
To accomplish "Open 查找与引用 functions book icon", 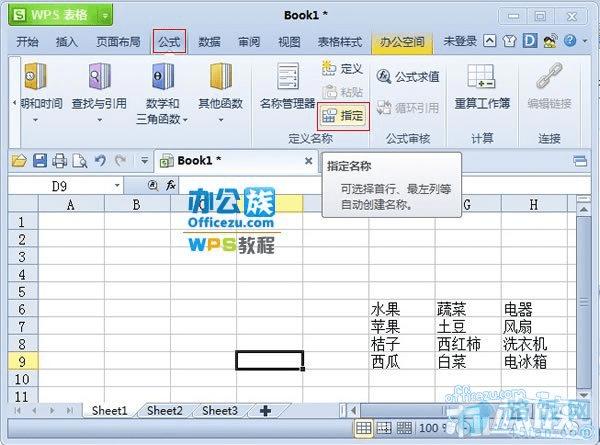I will [x=99, y=76].
